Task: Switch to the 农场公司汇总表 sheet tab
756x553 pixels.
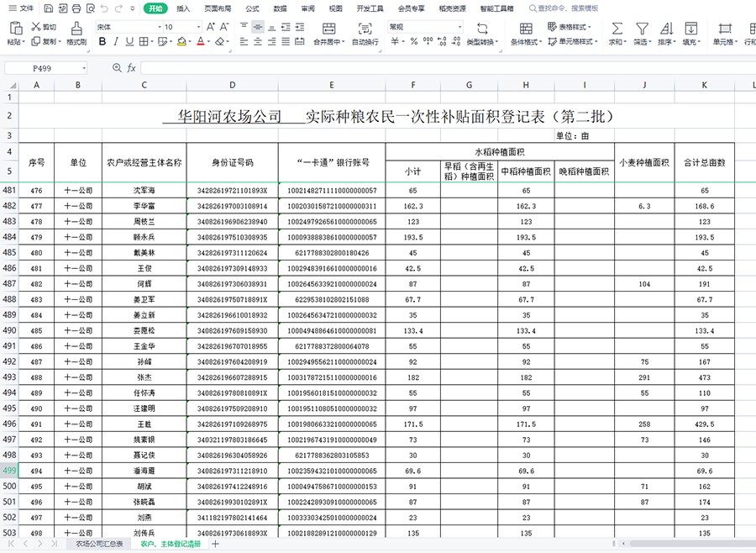Action: (x=100, y=544)
